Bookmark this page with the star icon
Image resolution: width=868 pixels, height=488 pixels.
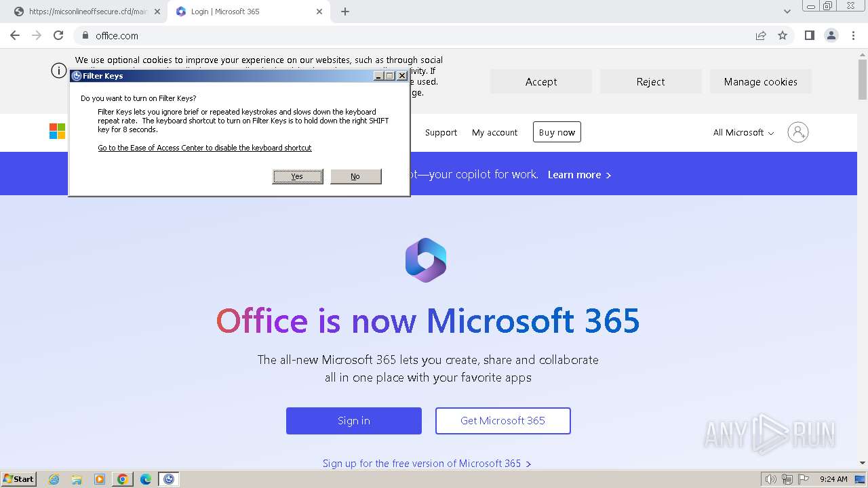click(783, 35)
